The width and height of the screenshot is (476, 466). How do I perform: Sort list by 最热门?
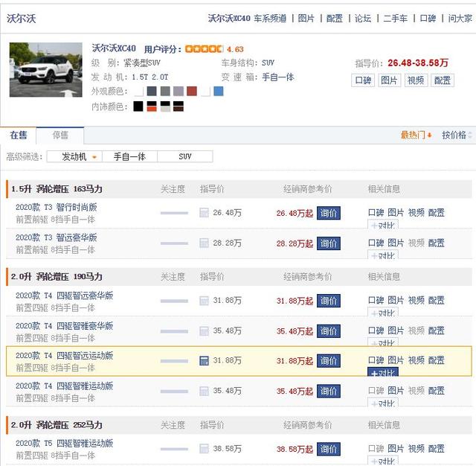(416, 135)
